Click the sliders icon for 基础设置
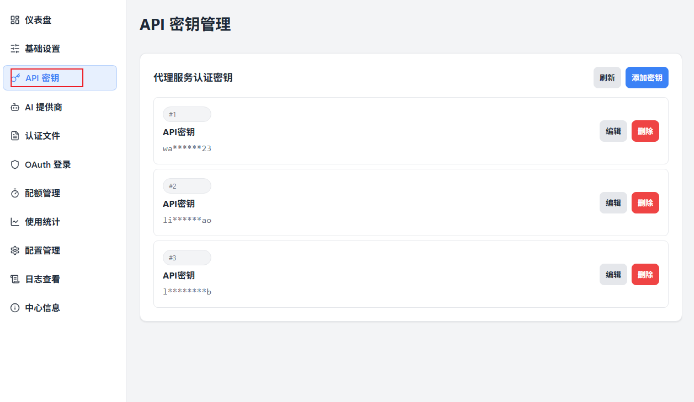Image resolution: width=694 pixels, height=402 pixels. 15,48
